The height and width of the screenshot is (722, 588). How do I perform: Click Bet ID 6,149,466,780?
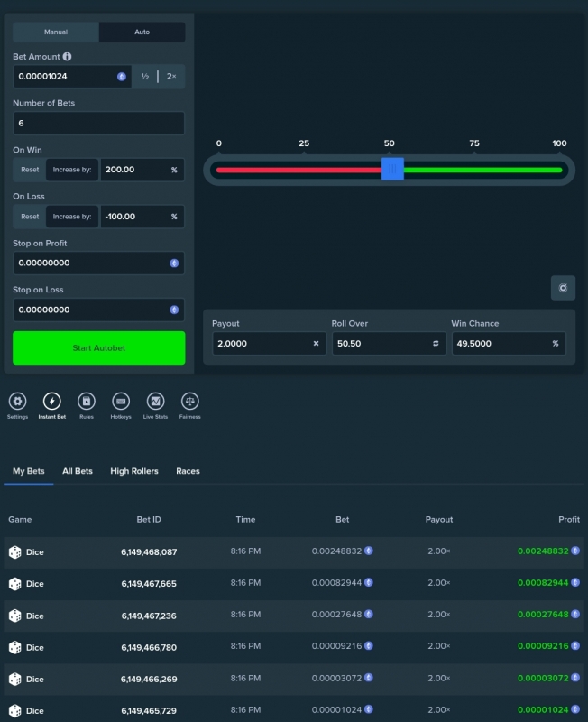point(149,648)
